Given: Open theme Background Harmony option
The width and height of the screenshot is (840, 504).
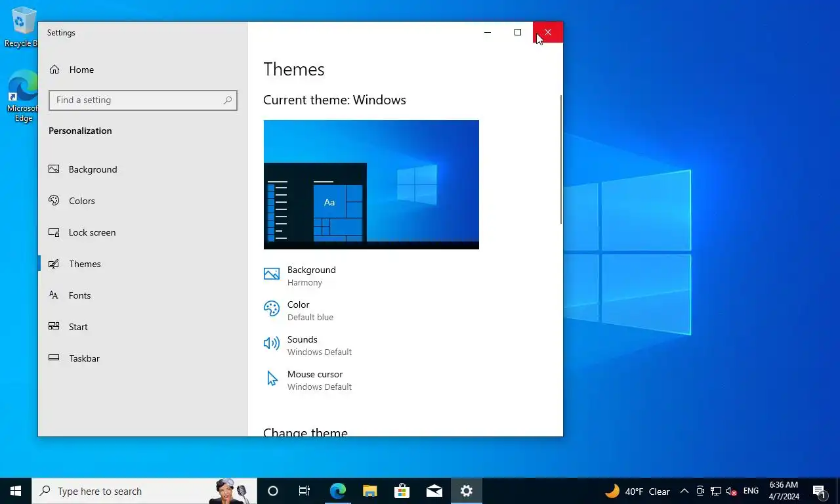Looking at the screenshot, I should [300, 276].
